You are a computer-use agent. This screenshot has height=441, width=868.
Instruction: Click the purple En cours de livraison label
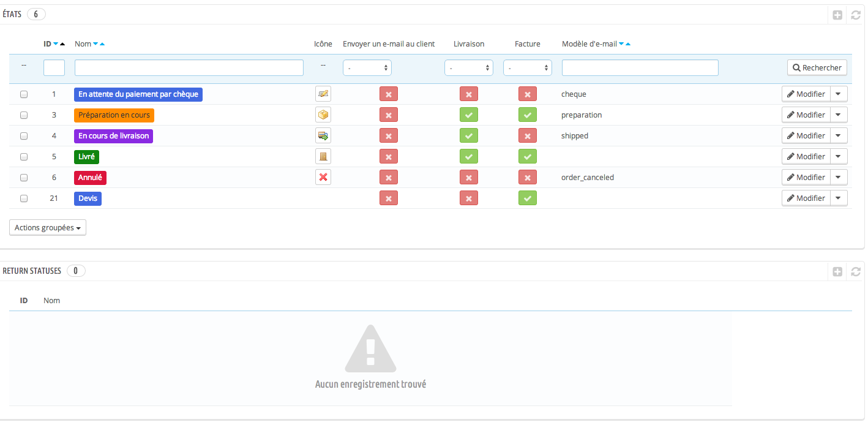(x=113, y=136)
